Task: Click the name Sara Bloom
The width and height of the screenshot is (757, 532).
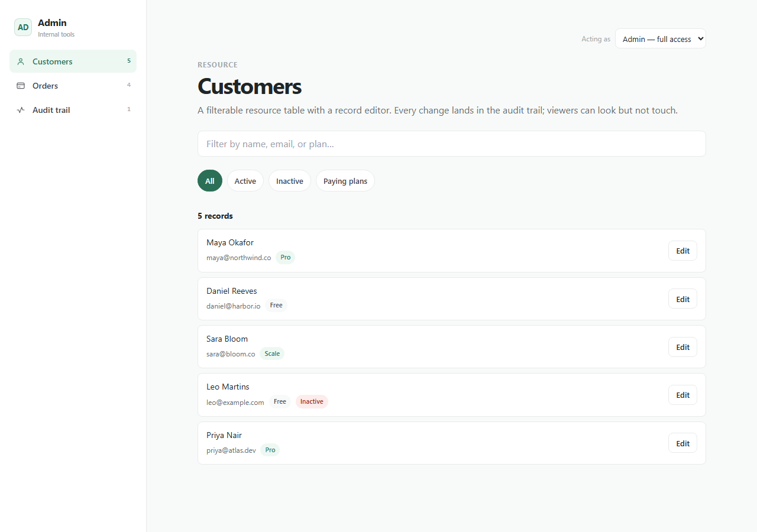Action: click(227, 339)
